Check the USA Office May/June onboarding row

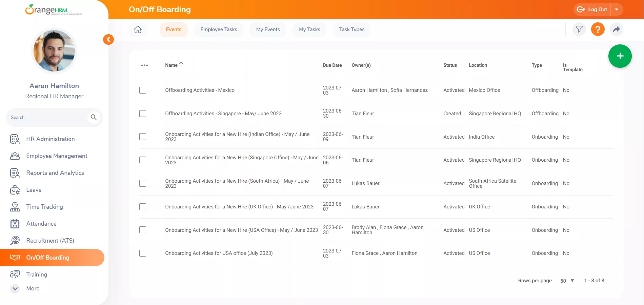click(x=143, y=230)
